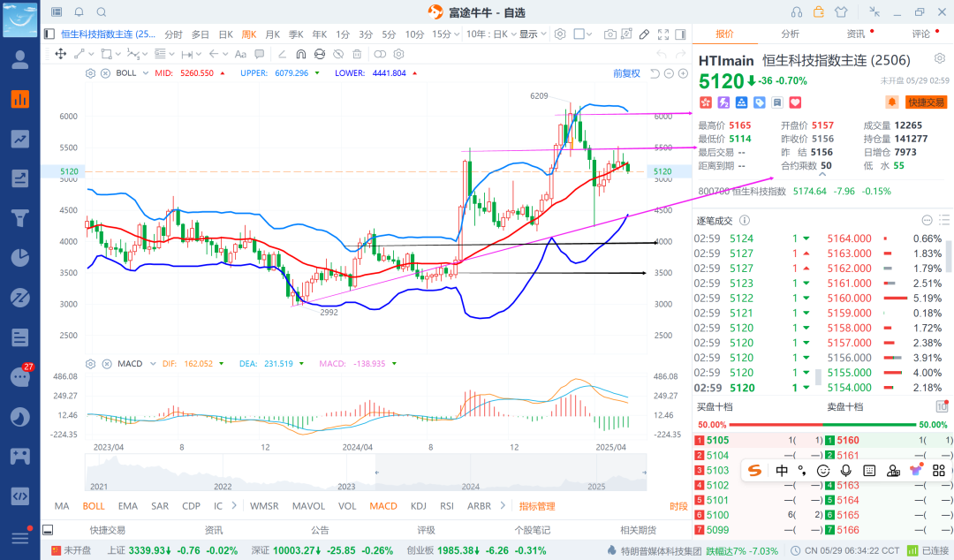Open 公告 announcements at the bottom
The width and height of the screenshot is (954, 560).
coord(320,530)
